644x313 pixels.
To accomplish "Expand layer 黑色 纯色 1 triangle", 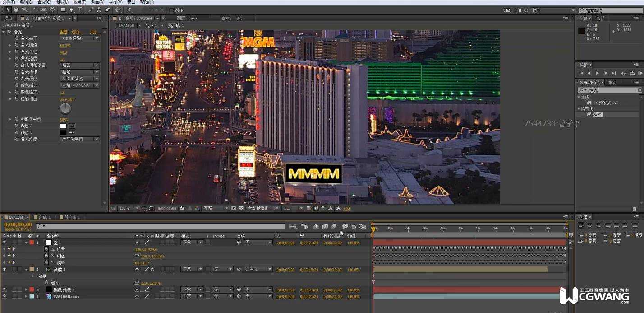I will point(26,290).
